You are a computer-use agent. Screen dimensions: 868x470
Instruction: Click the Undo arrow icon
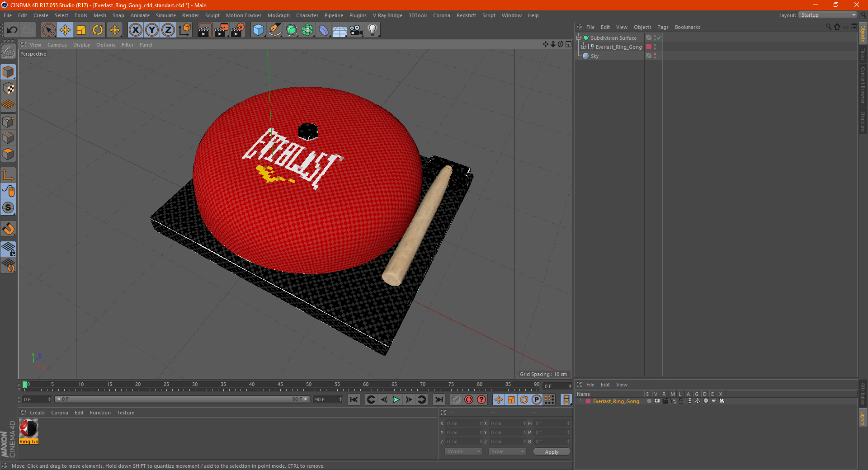12,30
